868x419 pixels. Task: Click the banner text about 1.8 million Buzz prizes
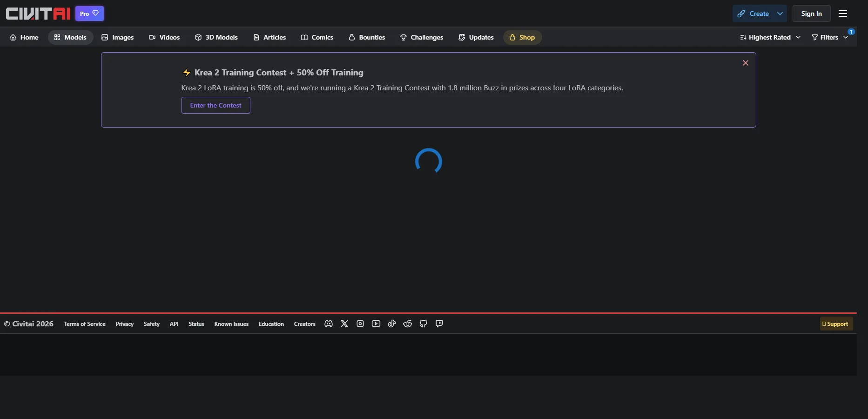click(x=402, y=88)
